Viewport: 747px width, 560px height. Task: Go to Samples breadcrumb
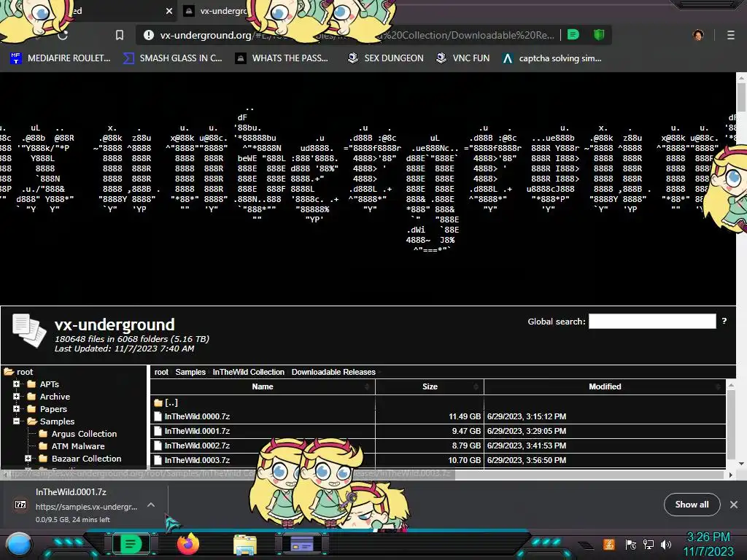coord(190,372)
